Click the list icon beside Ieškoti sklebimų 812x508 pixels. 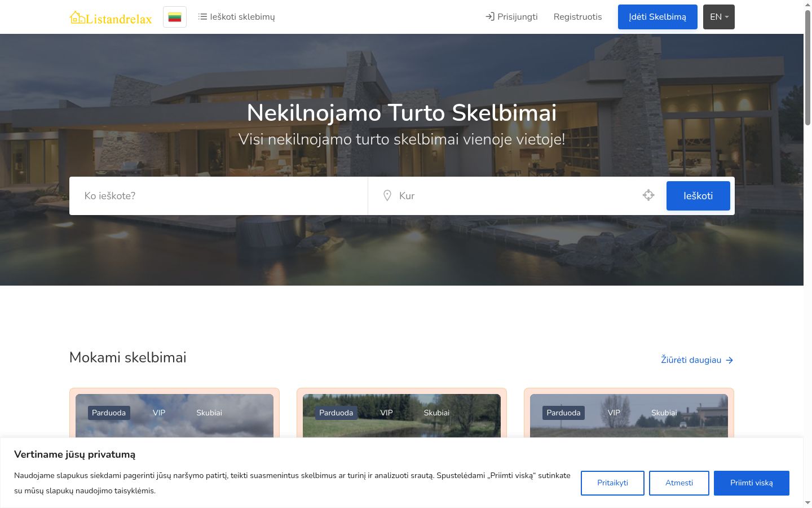(x=202, y=17)
